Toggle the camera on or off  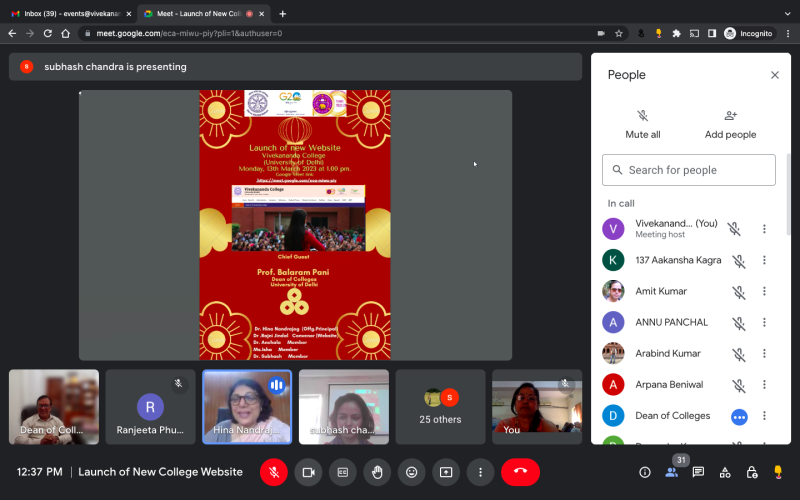(308, 472)
